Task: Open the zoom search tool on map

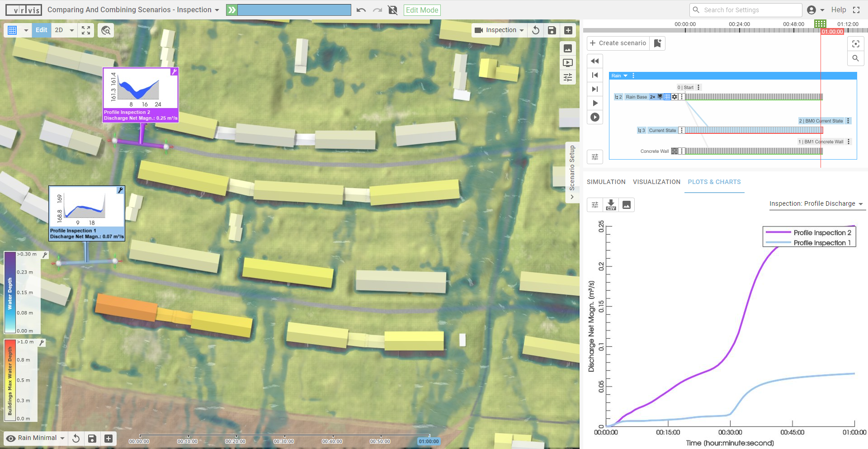Action: (106, 30)
